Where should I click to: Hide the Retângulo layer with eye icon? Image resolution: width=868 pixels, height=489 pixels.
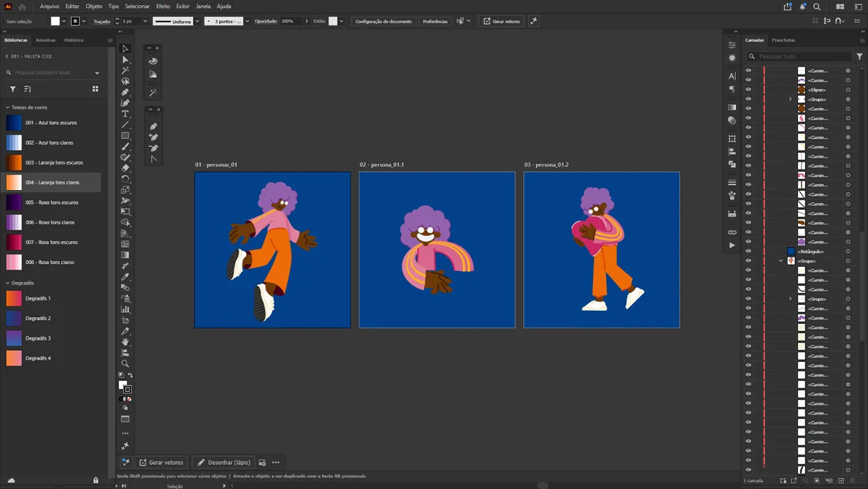click(748, 251)
